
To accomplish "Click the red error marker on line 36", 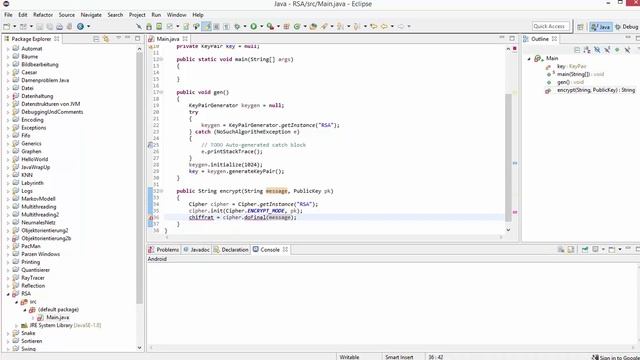I will 151,218.
